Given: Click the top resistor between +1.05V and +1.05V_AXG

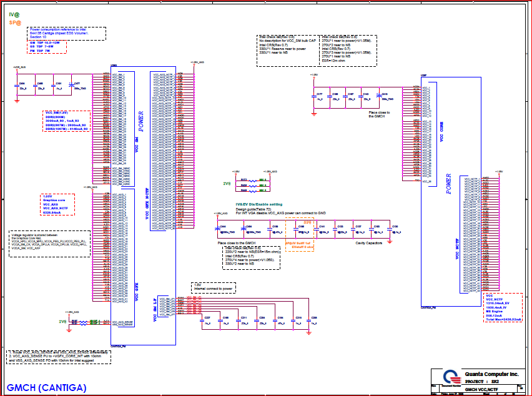Looking at the screenshot, I should coord(253,181).
